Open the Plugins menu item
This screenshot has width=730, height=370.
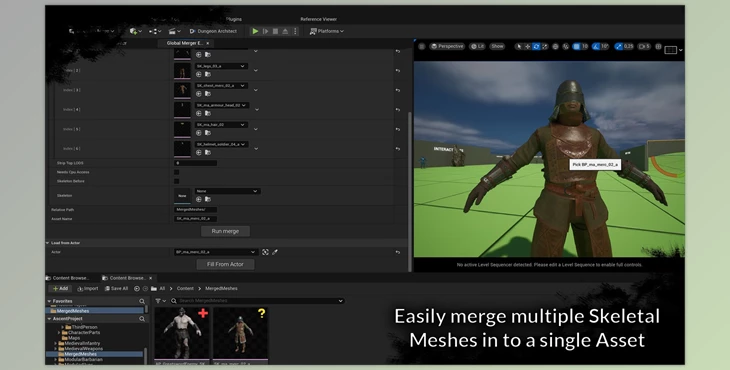[x=234, y=19]
